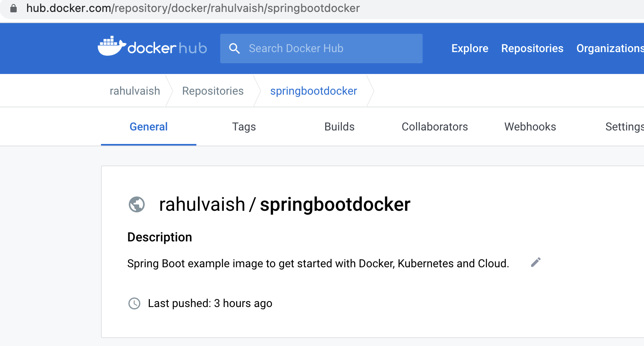The width and height of the screenshot is (644, 346).
Task: Switch to the Builds tab
Action: point(339,127)
